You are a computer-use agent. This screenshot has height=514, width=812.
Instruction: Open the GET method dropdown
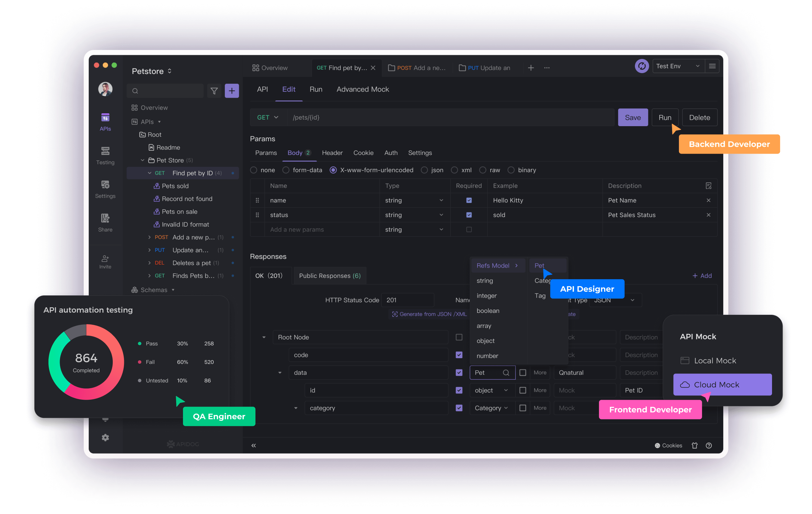click(x=267, y=117)
